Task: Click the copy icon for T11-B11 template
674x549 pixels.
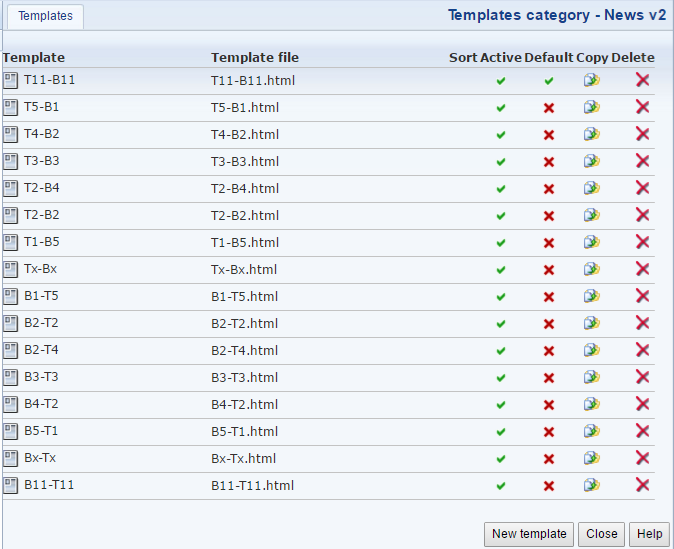Action: (591, 80)
